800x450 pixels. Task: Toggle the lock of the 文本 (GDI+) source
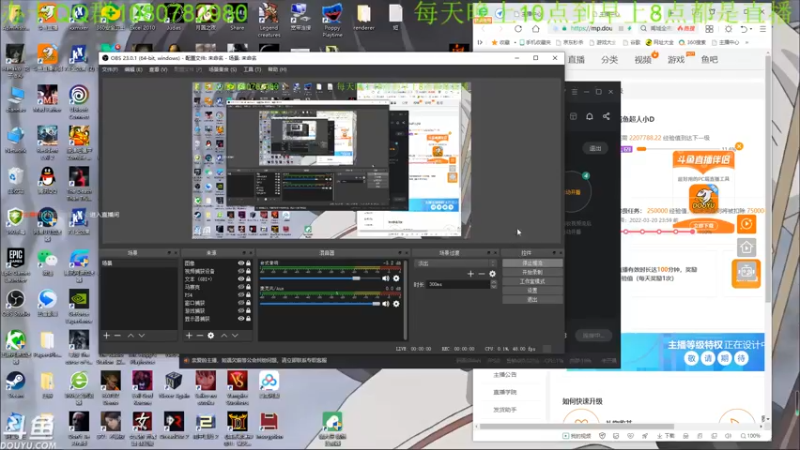click(248, 279)
